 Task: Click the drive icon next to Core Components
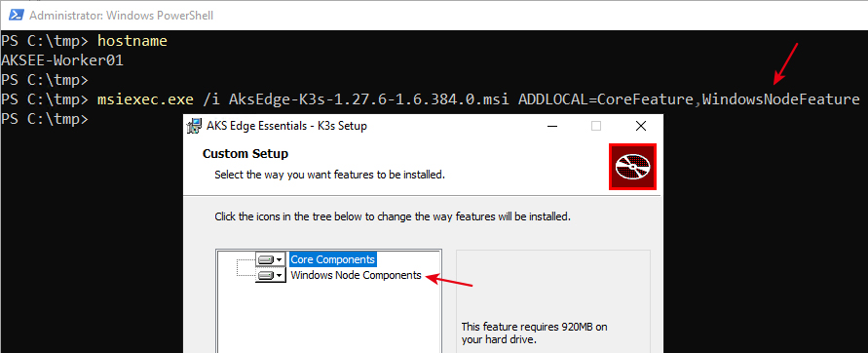pos(266,258)
